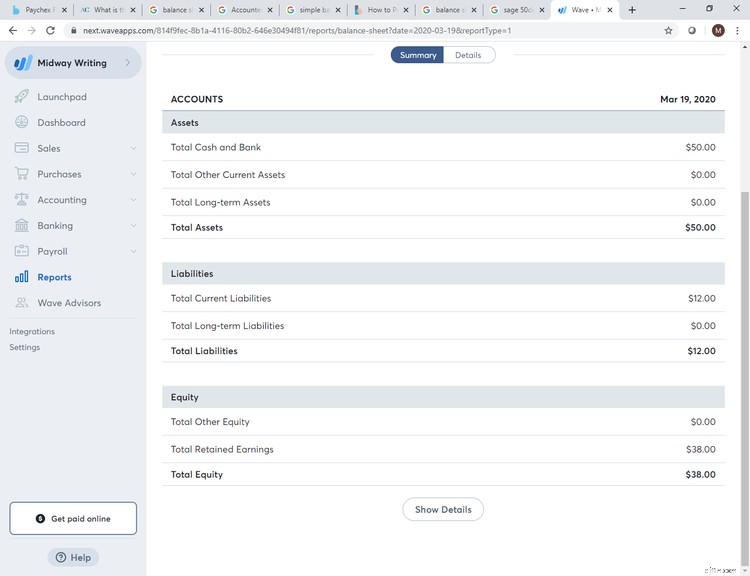The height and width of the screenshot is (576, 750).
Task: Close the Paychex browser tab
Action: 64,10
